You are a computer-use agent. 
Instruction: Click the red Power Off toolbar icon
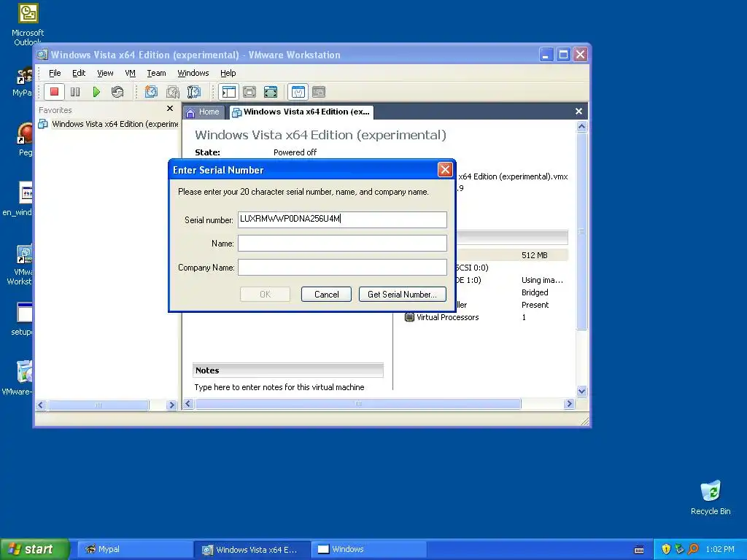pyautogui.click(x=54, y=91)
